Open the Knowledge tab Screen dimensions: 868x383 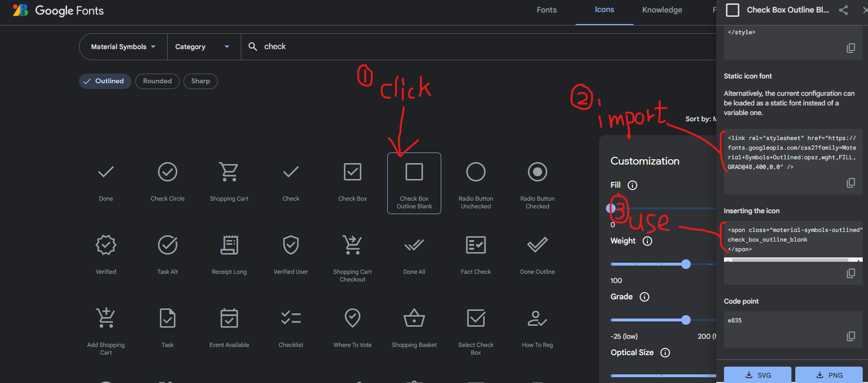[x=662, y=10]
